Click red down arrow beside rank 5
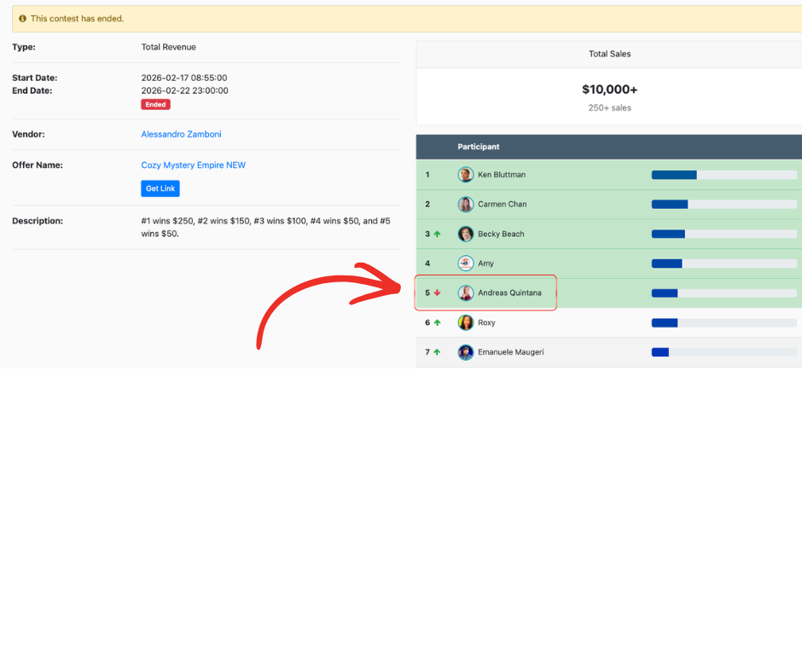 (438, 293)
